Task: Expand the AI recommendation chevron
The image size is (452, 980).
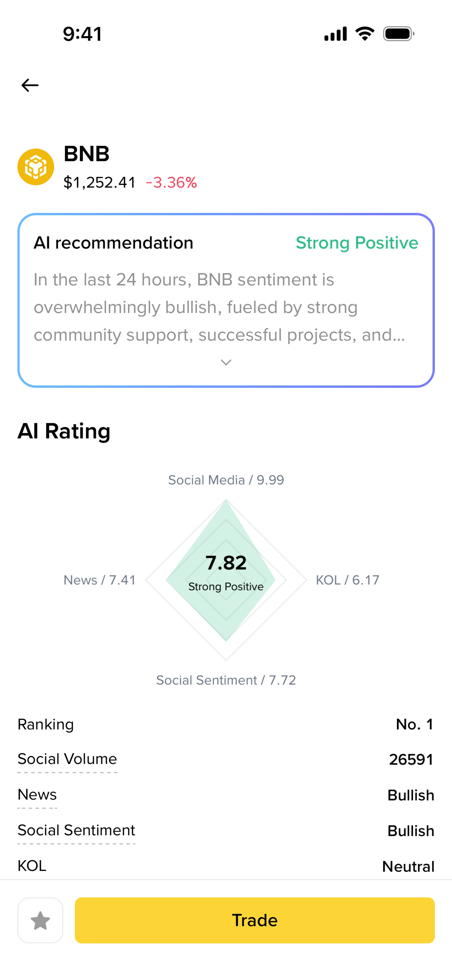Action: [226, 362]
